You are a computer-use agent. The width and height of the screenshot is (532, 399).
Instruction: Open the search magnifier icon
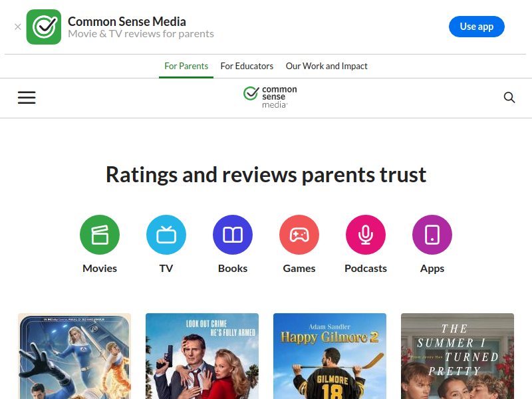pos(509,97)
